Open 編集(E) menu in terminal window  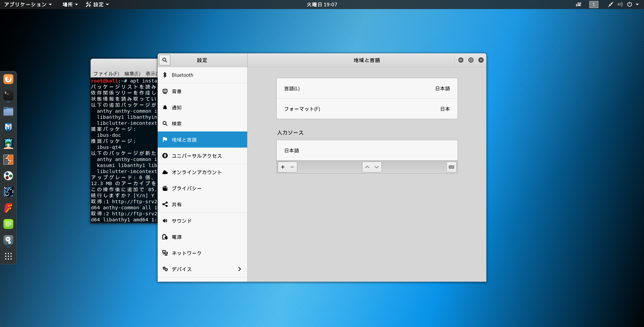tap(132, 73)
